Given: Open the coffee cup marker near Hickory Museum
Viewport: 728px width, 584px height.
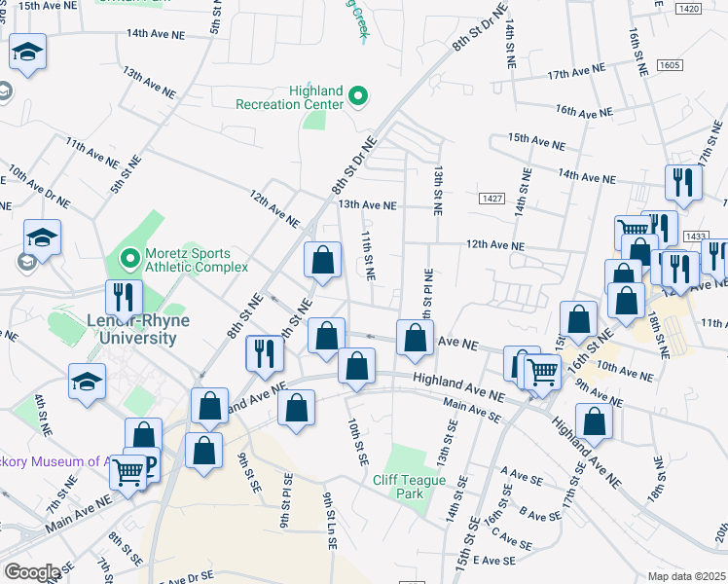Looking at the screenshot, I should pyautogui.click(x=152, y=464).
